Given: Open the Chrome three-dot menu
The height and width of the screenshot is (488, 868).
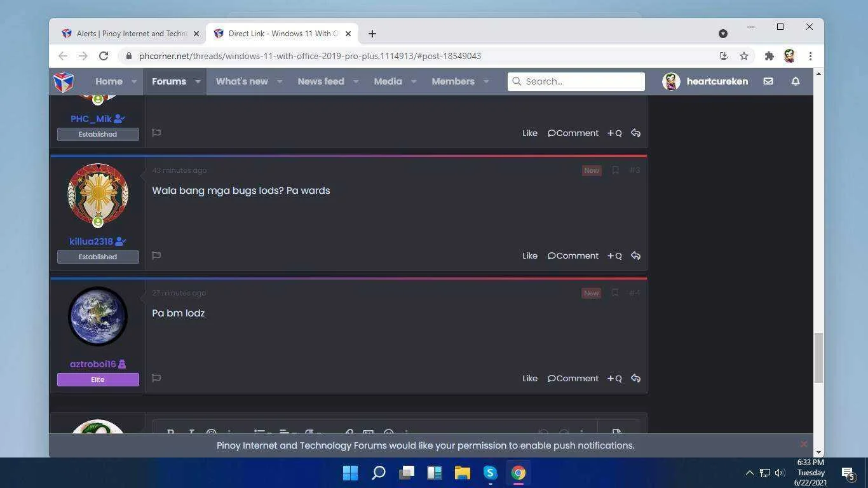Looking at the screenshot, I should point(810,56).
